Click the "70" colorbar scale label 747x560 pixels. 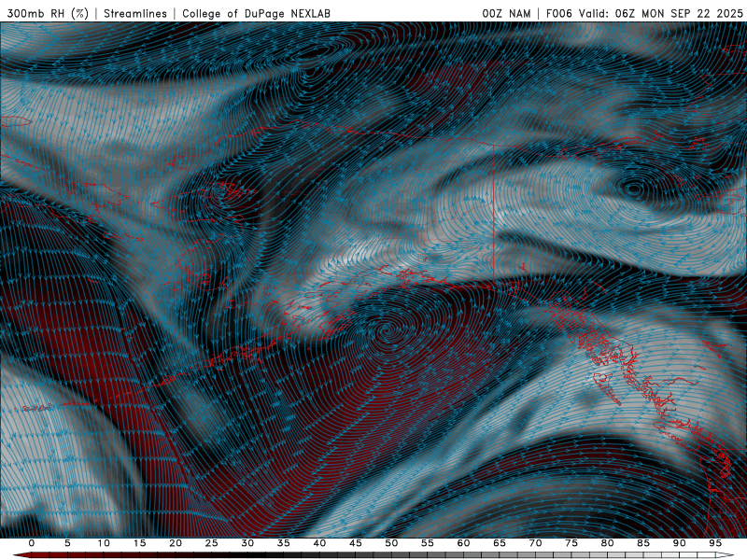point(535,543)
